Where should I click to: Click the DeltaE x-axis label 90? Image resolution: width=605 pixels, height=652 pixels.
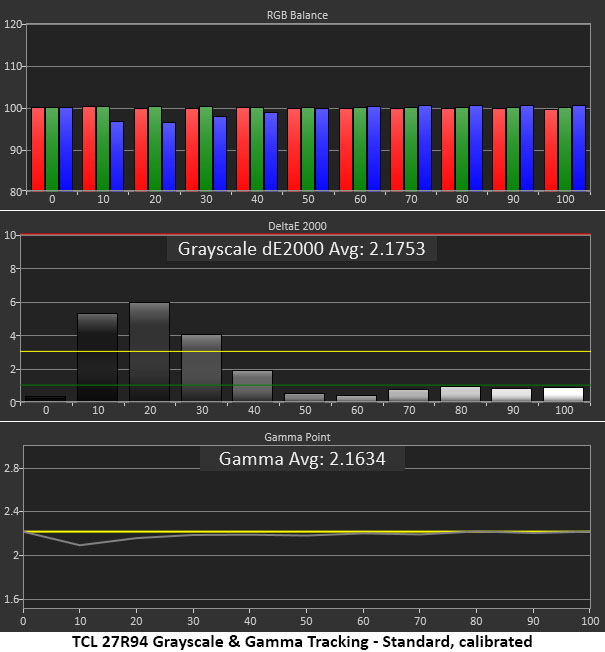tap(513, 410)
